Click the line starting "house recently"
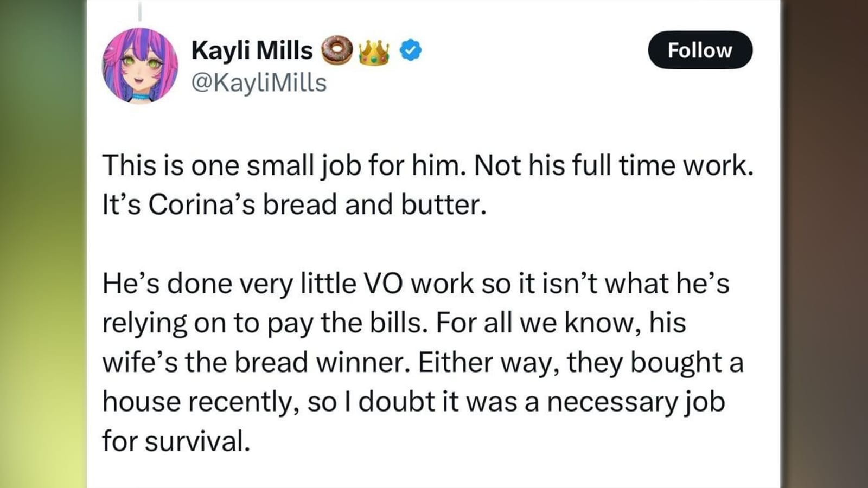This screenshot has width=868, height=488. coord(413,402)
